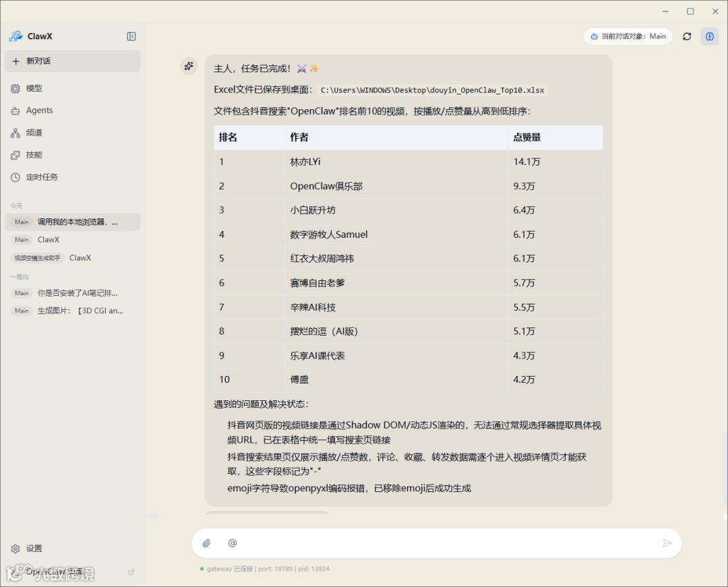Viewport: 728px width, 587px height.
Task: Start a new conversation with 新对话
Action: click(x=72, y=61)
